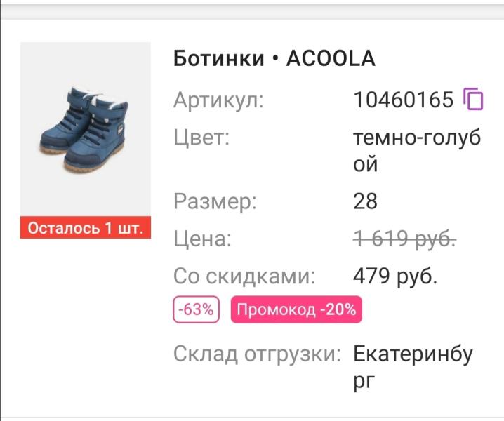Screen dimensions: 504x421
Task: Tap the color value 'темно-голубой'
Action: (417, 151)
